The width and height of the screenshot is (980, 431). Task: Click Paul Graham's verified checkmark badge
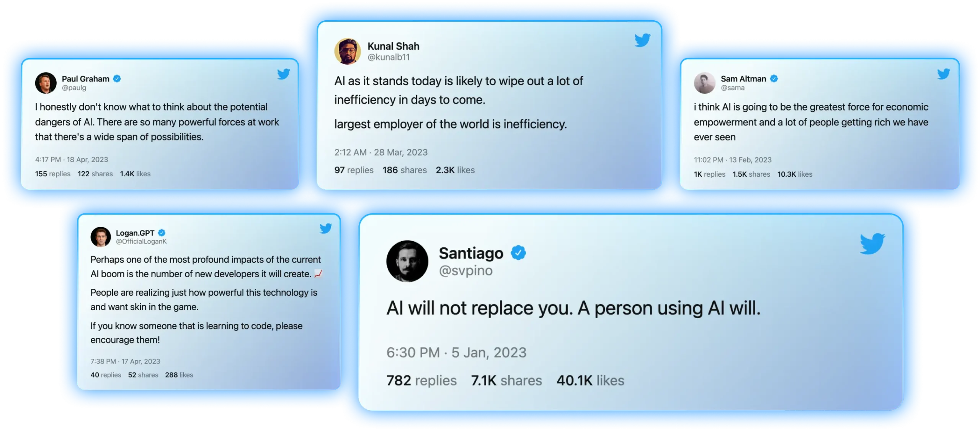117,78
